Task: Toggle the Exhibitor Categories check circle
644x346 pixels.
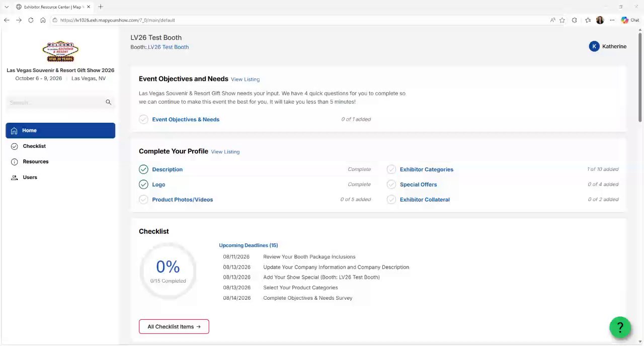Action: click(x=391, y=169)
